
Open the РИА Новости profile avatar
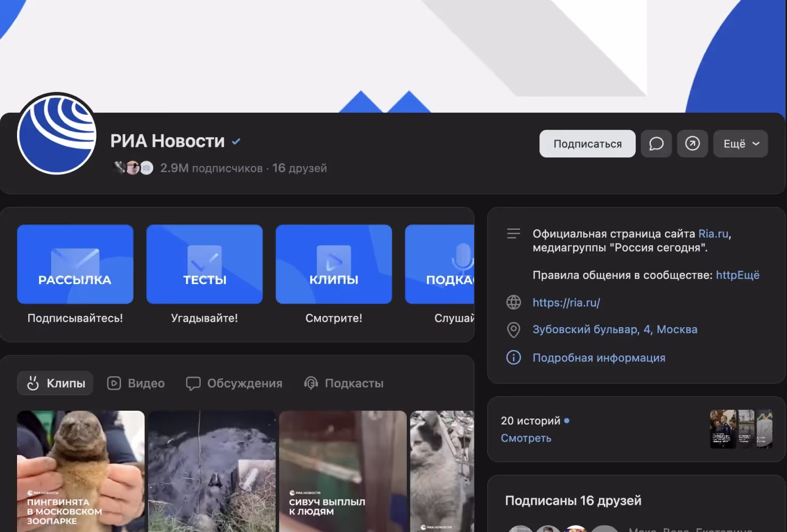(x=57, y=134)
